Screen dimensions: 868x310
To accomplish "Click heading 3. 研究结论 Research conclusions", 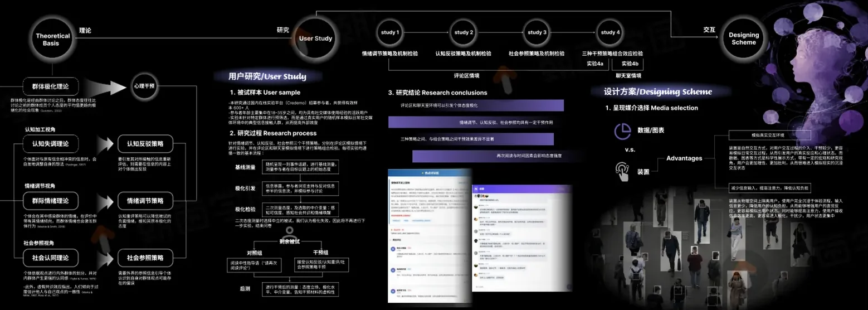I will pyautogui.click(x=438, y=93).
